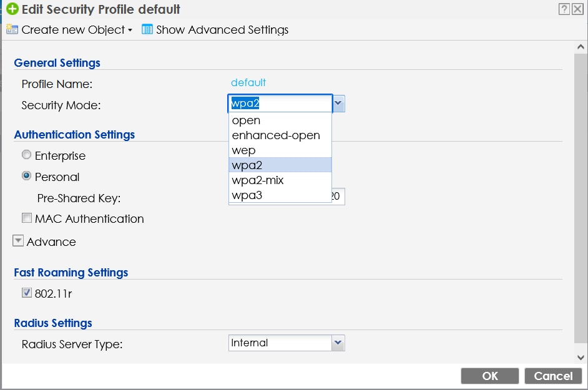Screen dimensions: 588x390
Task: Select the Enterprise radio button
Action: pos(26,155)
